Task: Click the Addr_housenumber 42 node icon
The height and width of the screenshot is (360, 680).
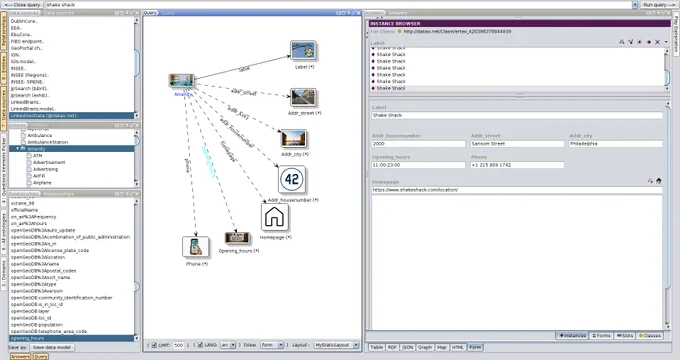Action: pos(291,179)
